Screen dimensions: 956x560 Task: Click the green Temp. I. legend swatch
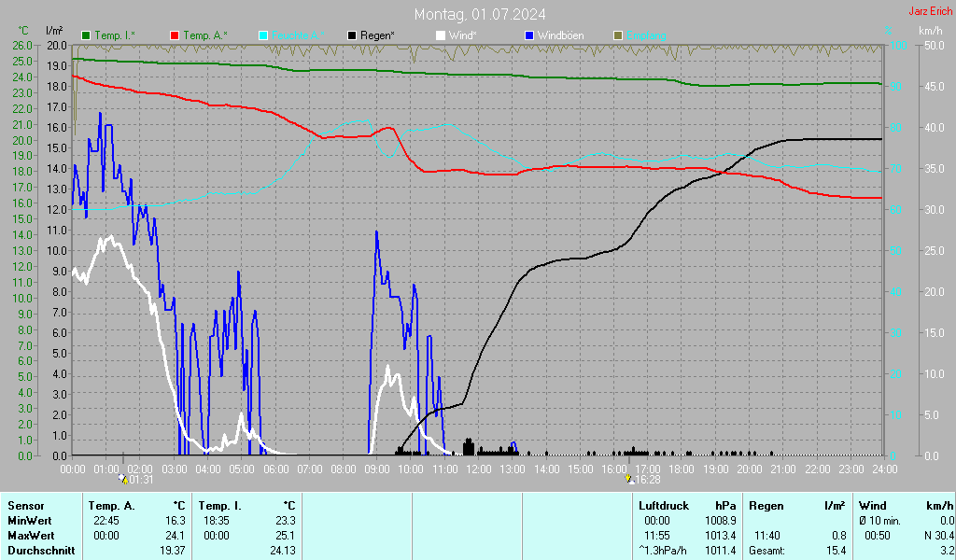pos(86,35)
